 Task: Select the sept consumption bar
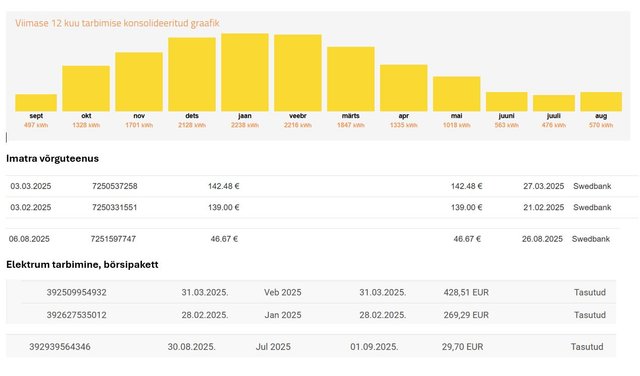[x=36, y=103]
